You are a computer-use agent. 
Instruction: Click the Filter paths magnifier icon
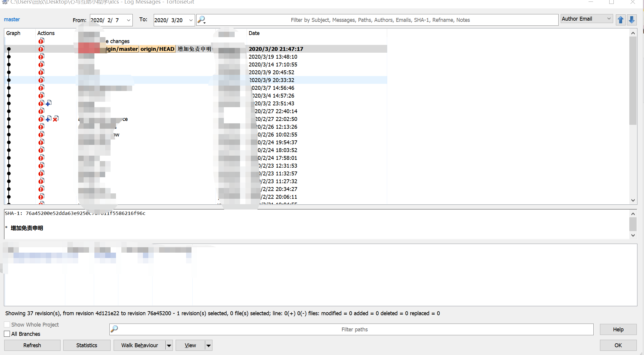[114, 329]
